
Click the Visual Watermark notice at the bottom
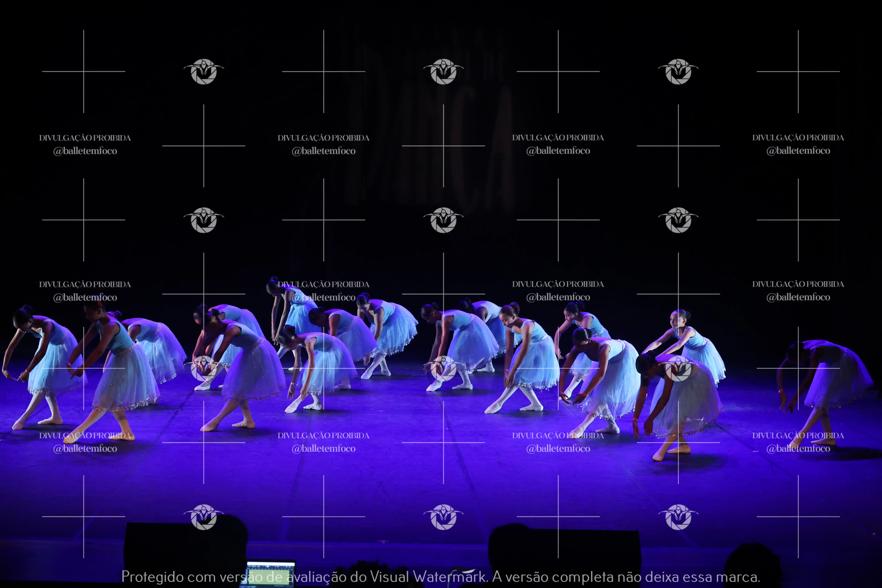441,577
